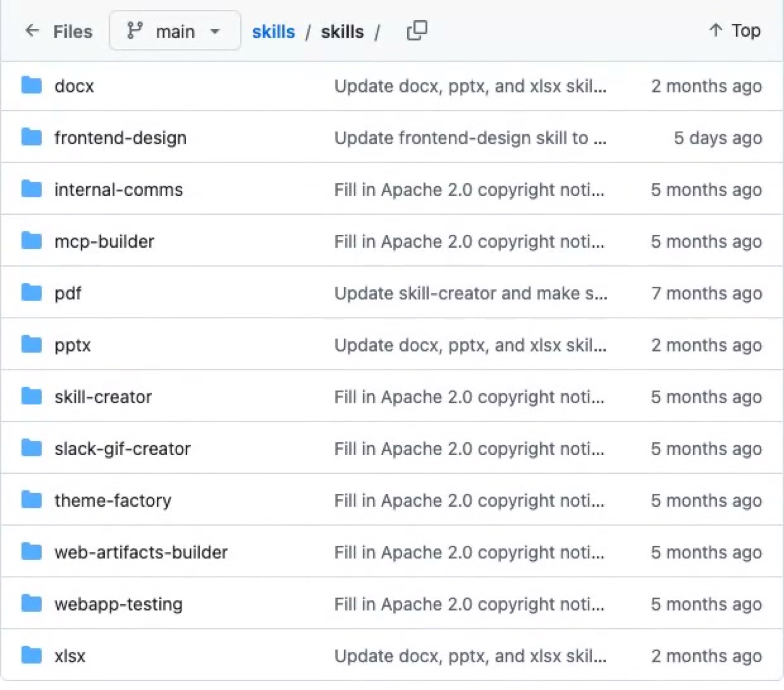
Task: Click the xlsx folder icon
Action: tap(31, 656)
